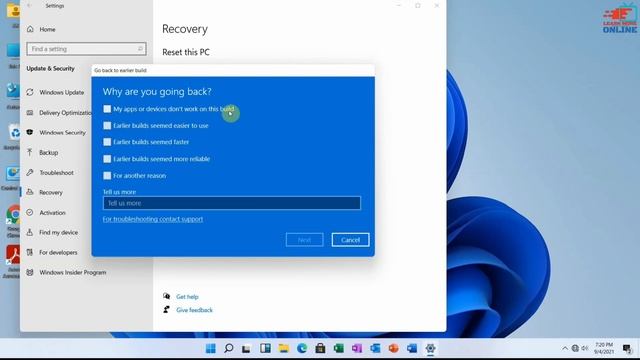
Task: Open For developers page
Action: click(x=58, y=252)
